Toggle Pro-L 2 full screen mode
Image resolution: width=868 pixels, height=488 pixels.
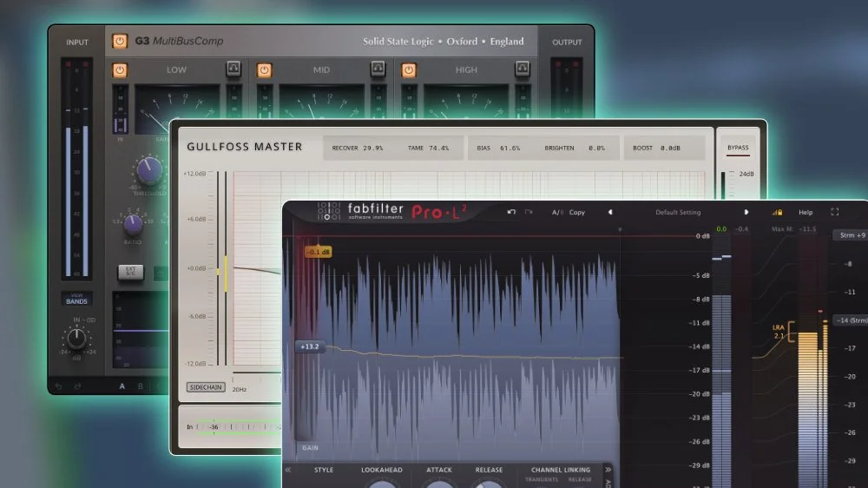click(835, 212)
